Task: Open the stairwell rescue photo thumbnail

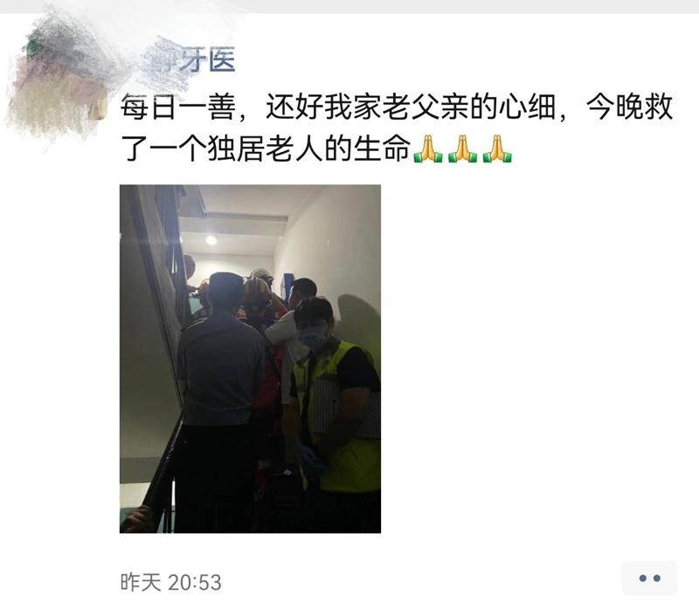Action: tap(250, 359)
